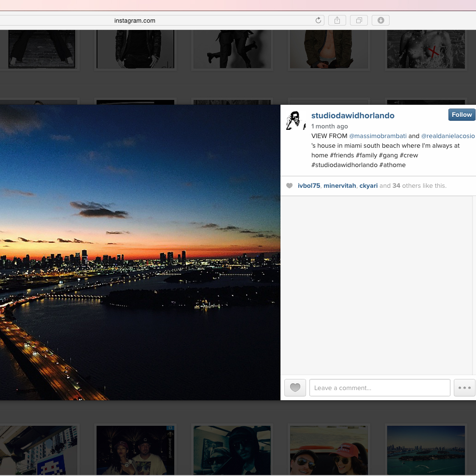Screen dimensions: 476x476
Task: Click the 'Leave a comment...' field
Action: coord(380,388)
